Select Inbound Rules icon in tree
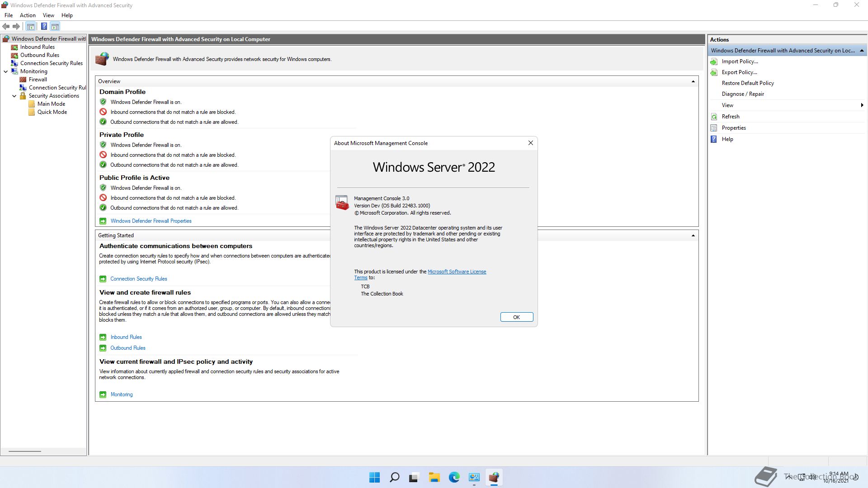Image resolution: width=868 pixels, height=488 pixels. [14, 47]
